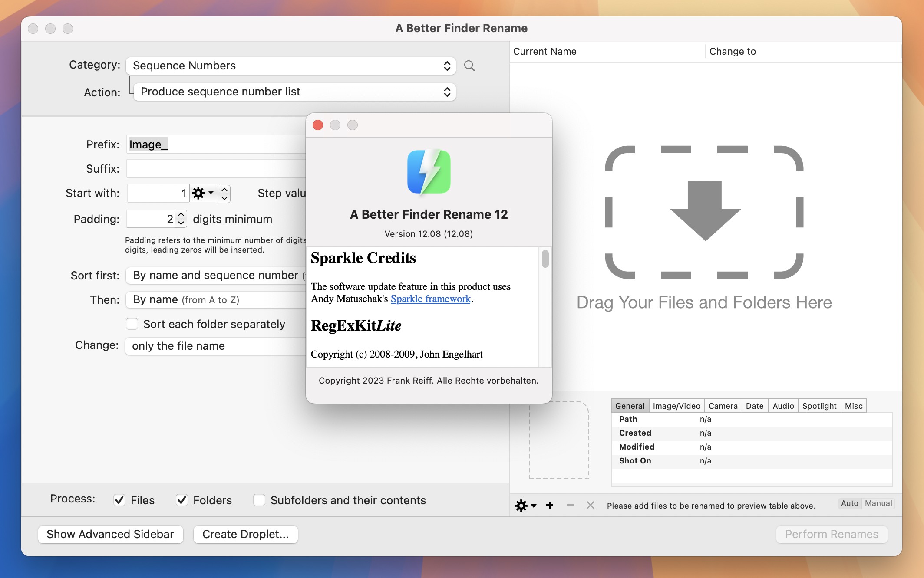Viewport: 924px width, 578px height.
Task: Click the Change to column header
Action: coord(803,52)
